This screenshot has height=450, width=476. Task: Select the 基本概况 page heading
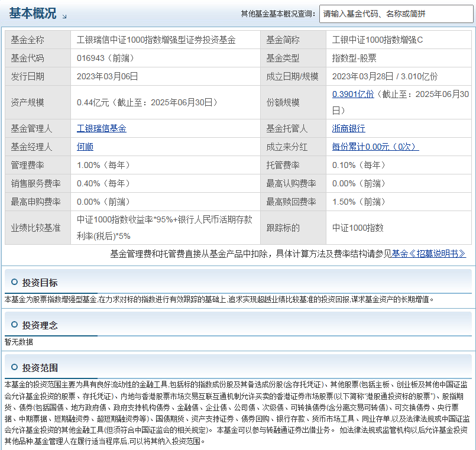point(33,13)
